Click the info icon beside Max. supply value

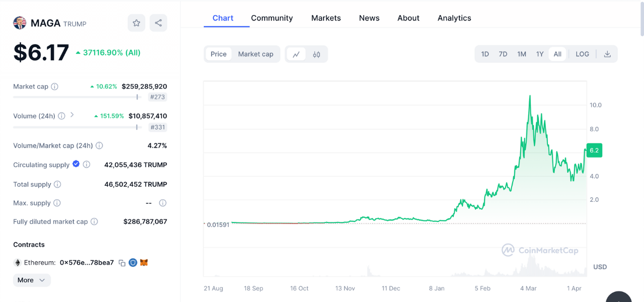[163, 203]
